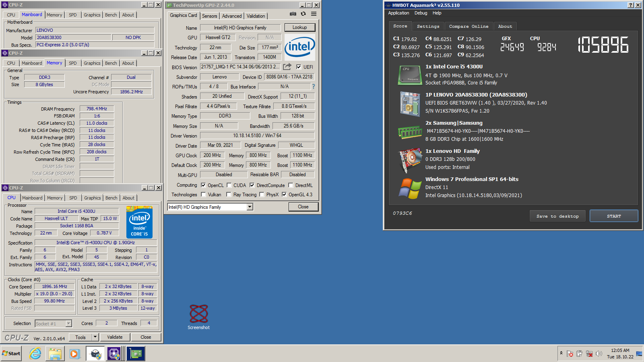The height and width of the screenshot is (362, 644).
Task: Click the GPU-Z refresh icon
Action: coord(303,14)
